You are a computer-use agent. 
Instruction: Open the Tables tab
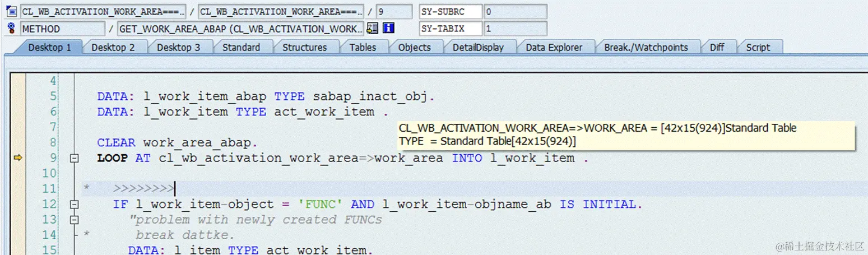363,48
